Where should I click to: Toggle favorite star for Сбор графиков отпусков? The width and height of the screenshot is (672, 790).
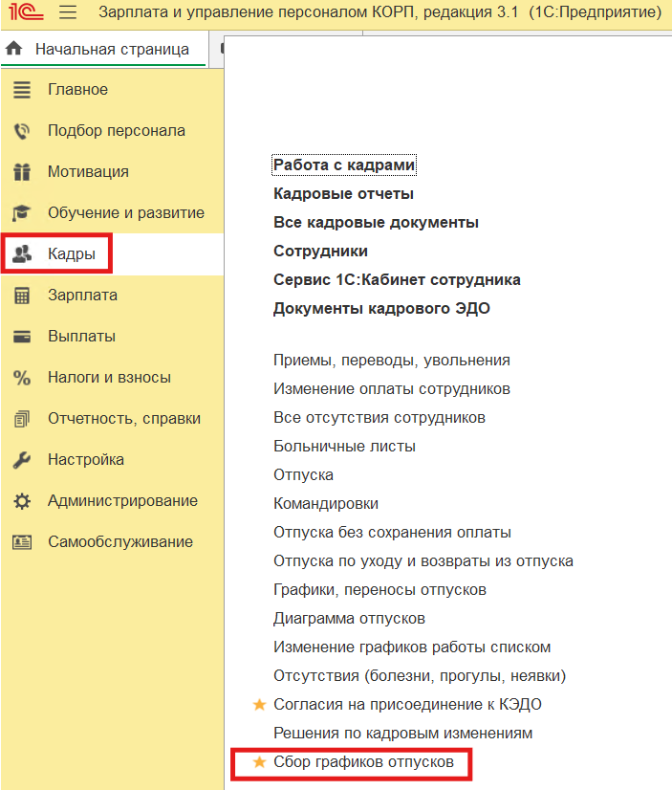point(259,761)
